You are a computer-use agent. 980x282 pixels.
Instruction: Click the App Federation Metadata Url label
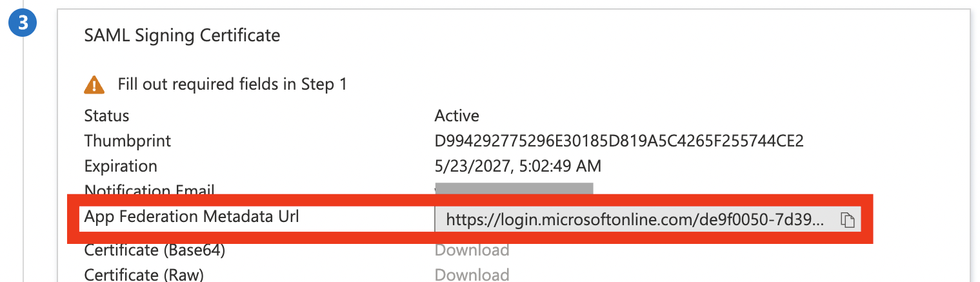click(x=192, y=217)
